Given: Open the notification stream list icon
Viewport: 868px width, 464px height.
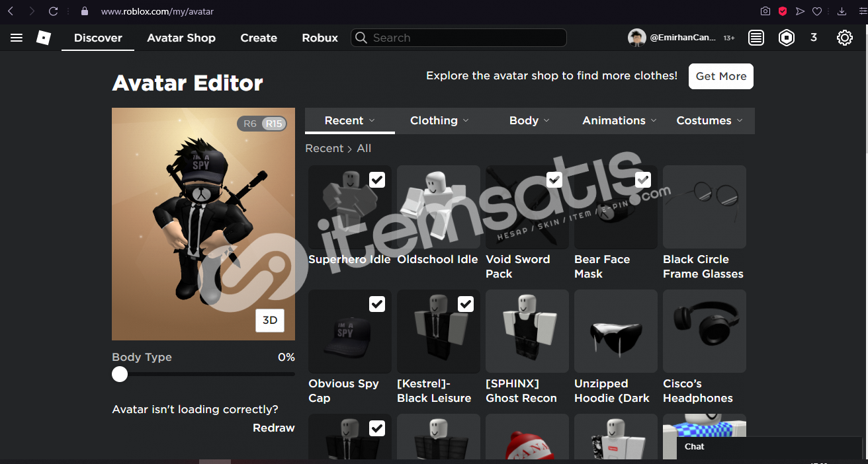Looking at the screenshot, I should pyautogui.click(x=756, y=38).
